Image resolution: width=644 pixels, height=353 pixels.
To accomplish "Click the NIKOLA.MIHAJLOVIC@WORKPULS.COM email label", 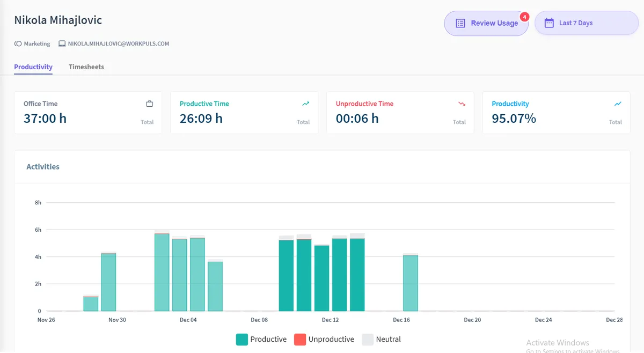I will (x=118, y=44).
